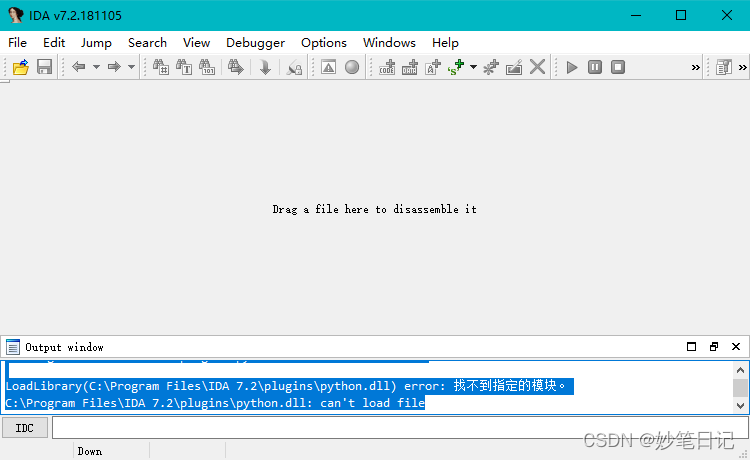Screen dimensions: 750x460
Task: Click the gray sphere icon
Action: pyautogui.click(x=352, y=67)
